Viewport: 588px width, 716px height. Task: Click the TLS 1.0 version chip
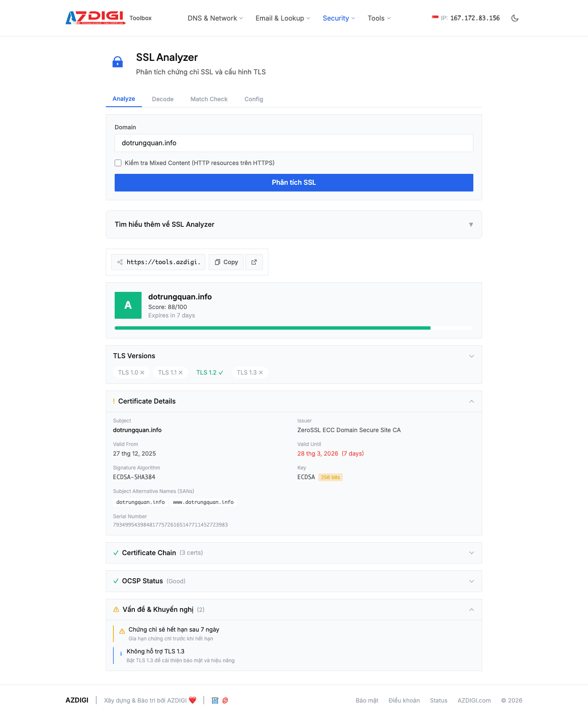point(131,372)
